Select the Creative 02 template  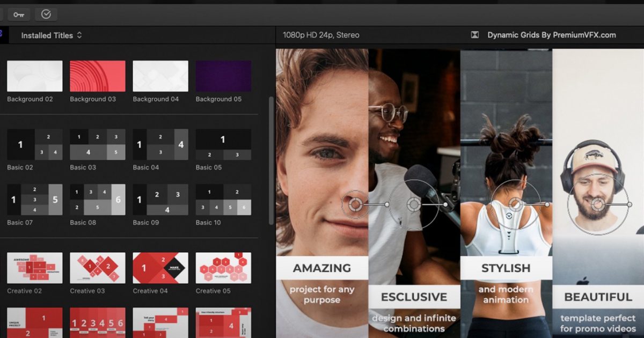coord(34,267)
